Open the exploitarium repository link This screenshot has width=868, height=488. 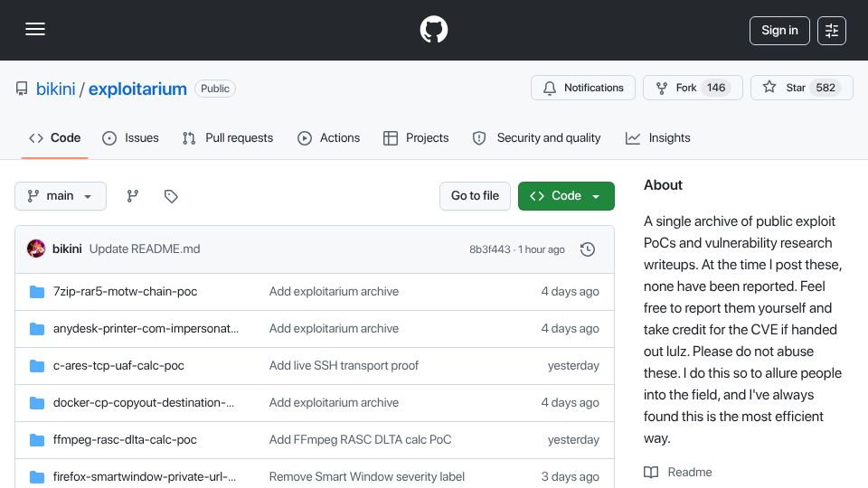click(137, 89)
